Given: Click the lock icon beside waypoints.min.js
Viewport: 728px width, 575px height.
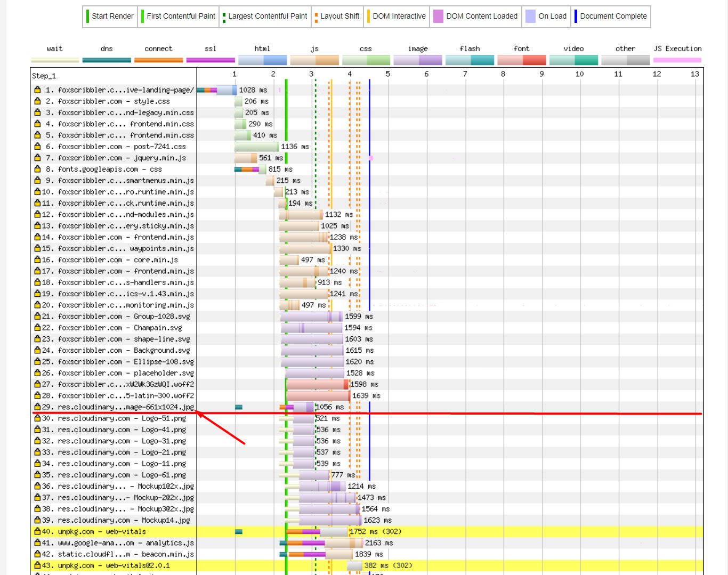Looking at the screenshot, I should (37, 248).
